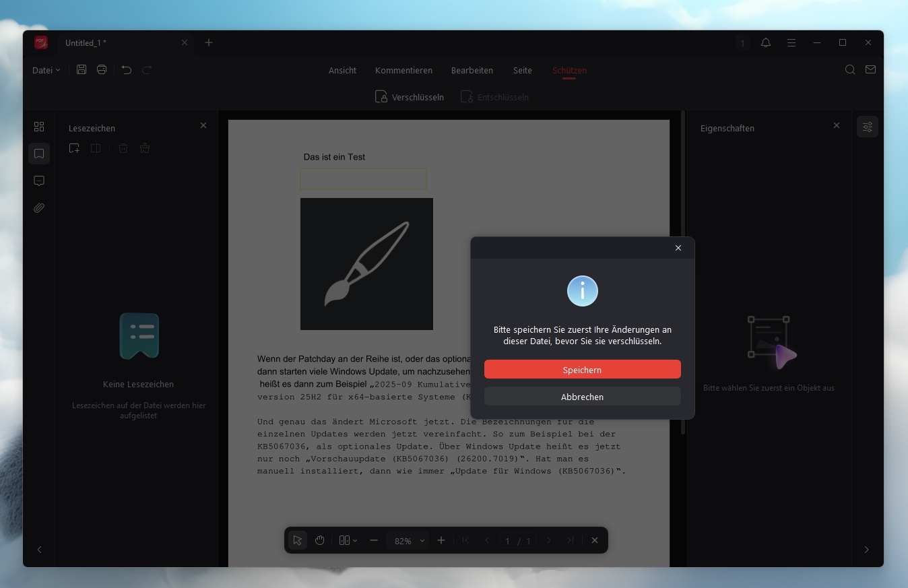Viewport: 908px width, 588px height.
Task: Switch to the Bearbeiten tab
Action: pyautogui.click(x=472, y=70)
